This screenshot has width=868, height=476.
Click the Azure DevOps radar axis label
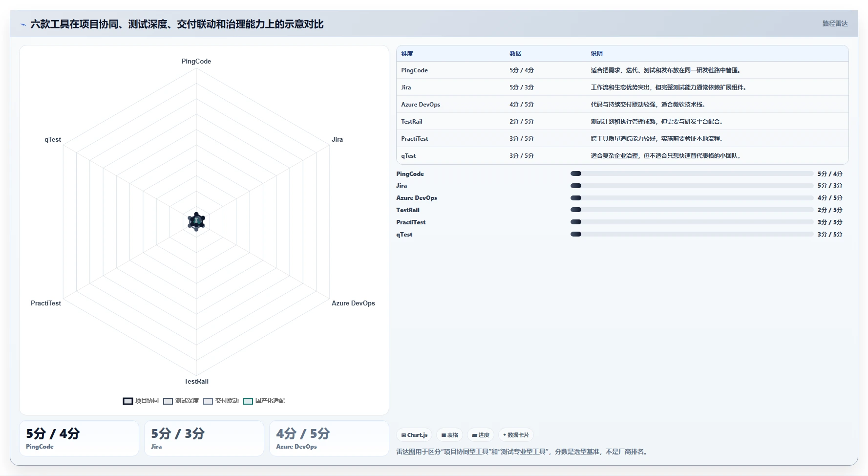pyautogui.click(x=353, y=303)
